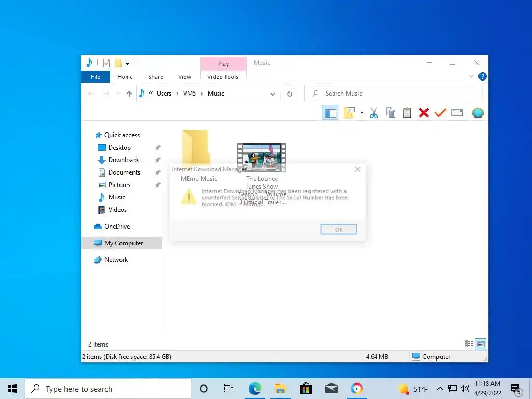Viewport: 532px width, 399px height.
Task: Click the Forward navigation arrow
Action: (x=106, y=94)
